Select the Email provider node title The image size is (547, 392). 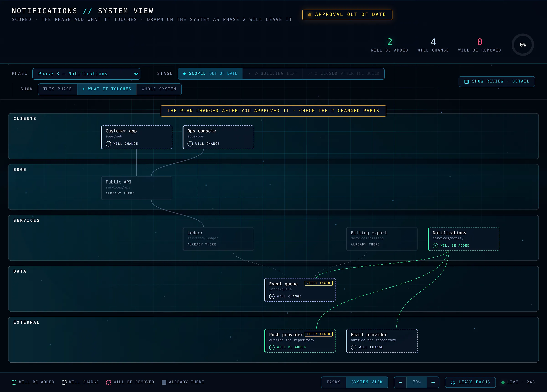coord(369,335)
